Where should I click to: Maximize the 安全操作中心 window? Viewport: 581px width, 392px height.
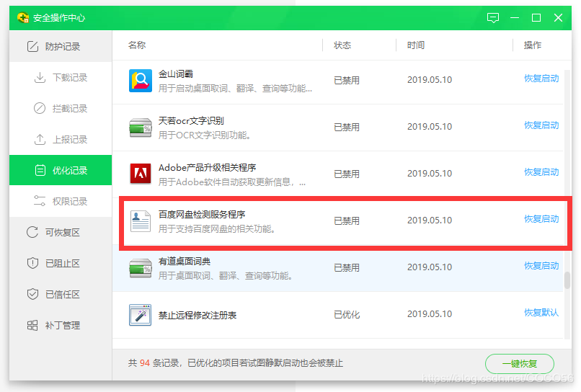click(536, 17)
